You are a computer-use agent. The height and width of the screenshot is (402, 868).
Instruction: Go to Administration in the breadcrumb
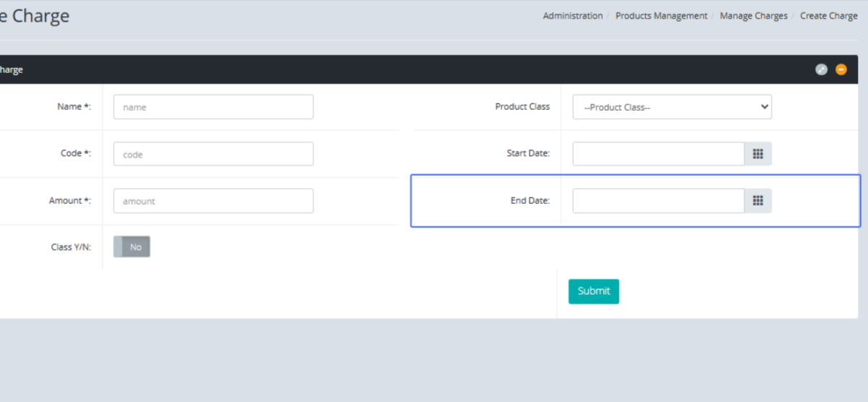(x=572, y=16)
